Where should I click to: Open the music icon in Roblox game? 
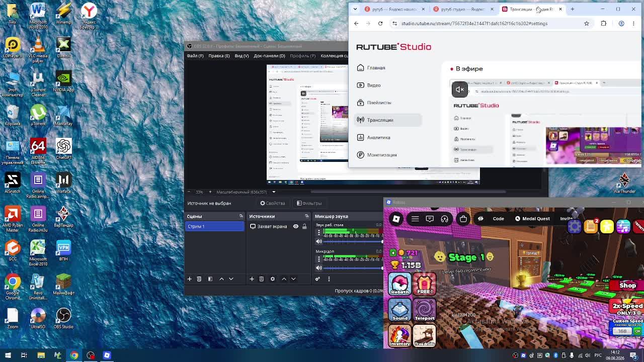[623, 226]
